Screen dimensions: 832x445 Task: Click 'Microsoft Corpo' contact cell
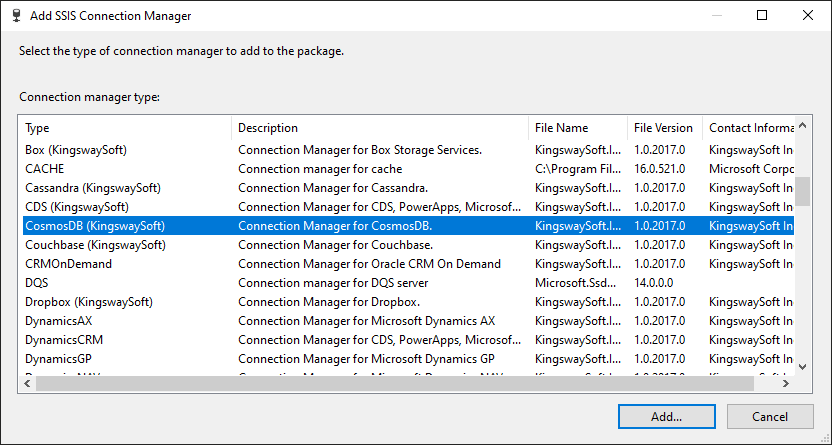751,169
